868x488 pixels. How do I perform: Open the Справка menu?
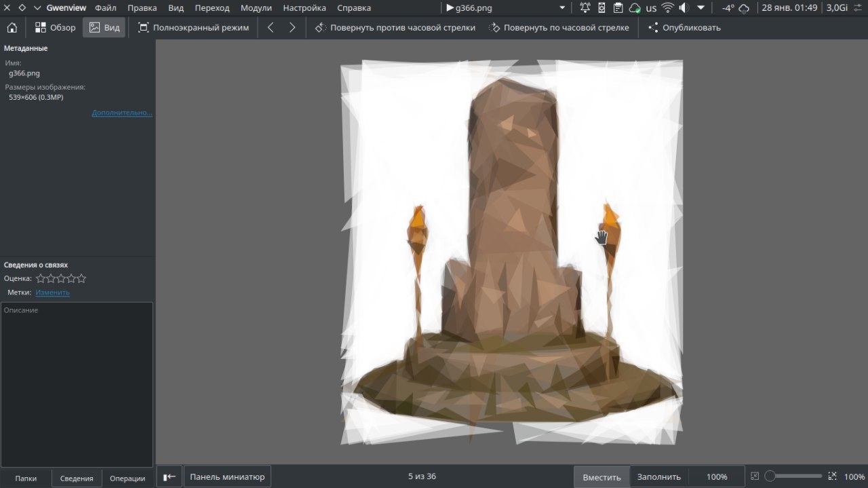pyautogui.click(x=354, y=8)
